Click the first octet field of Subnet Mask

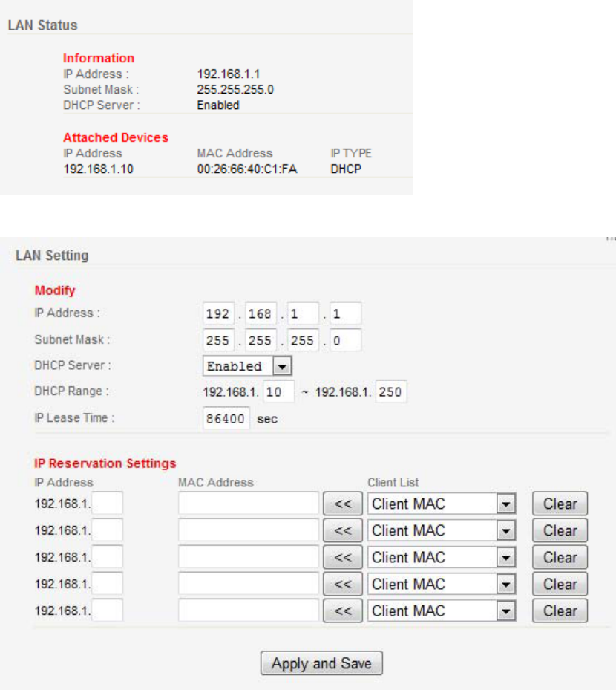pos(218,340)
